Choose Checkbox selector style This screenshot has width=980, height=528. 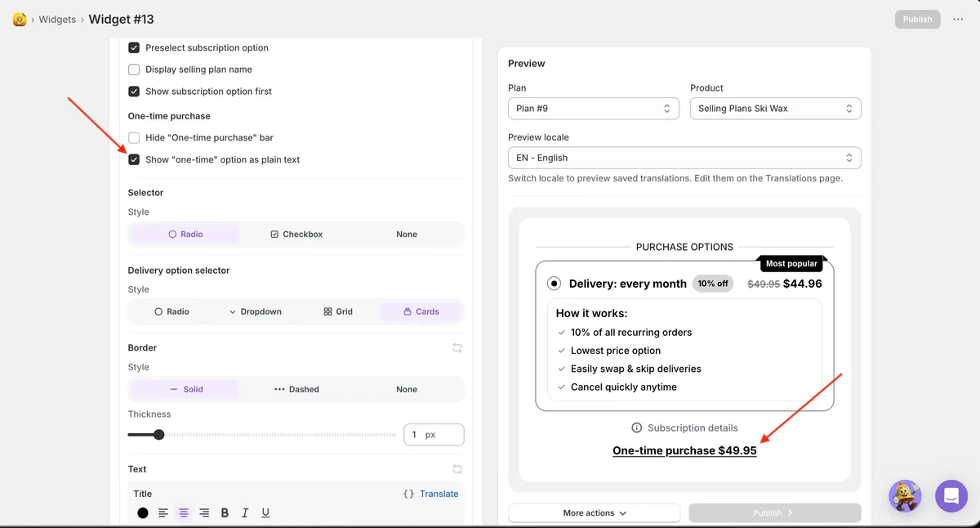tap(296, 234)
